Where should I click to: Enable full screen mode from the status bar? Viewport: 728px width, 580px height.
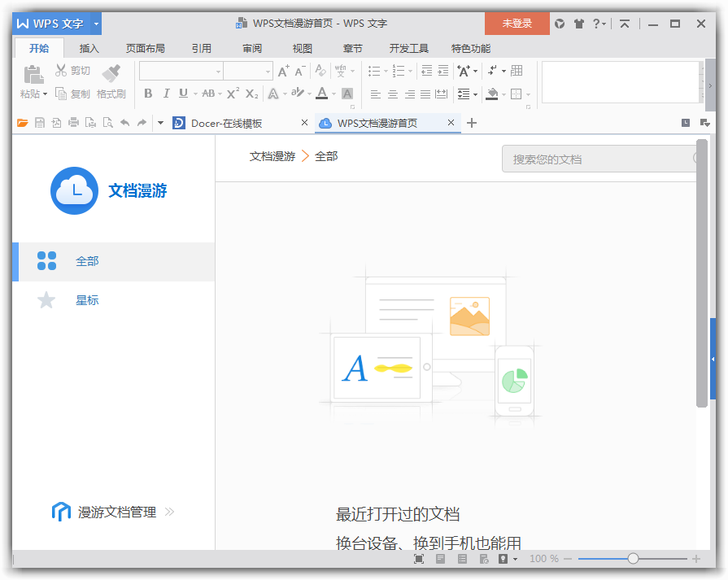(418, 559)
